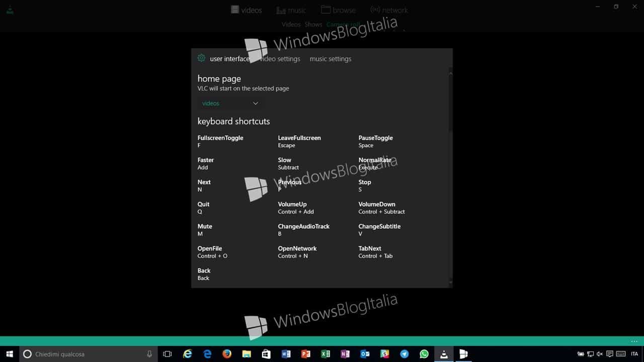Click the Q key under Quit
The width and height of the screenshot is (644, 362).
[200, 212]
